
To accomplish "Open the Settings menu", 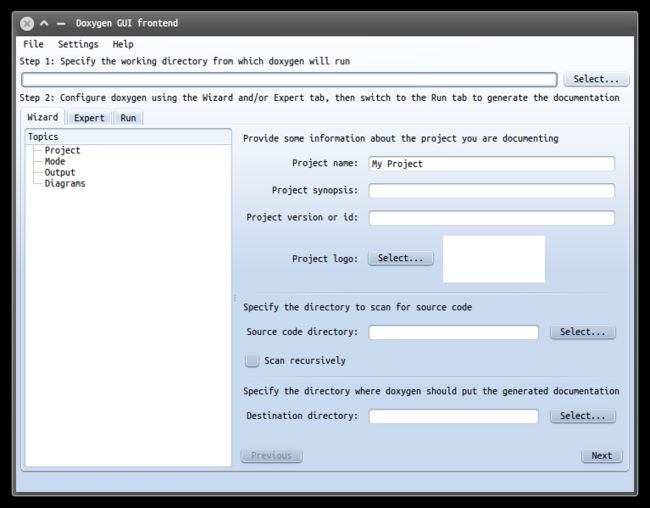I will 78,44.
